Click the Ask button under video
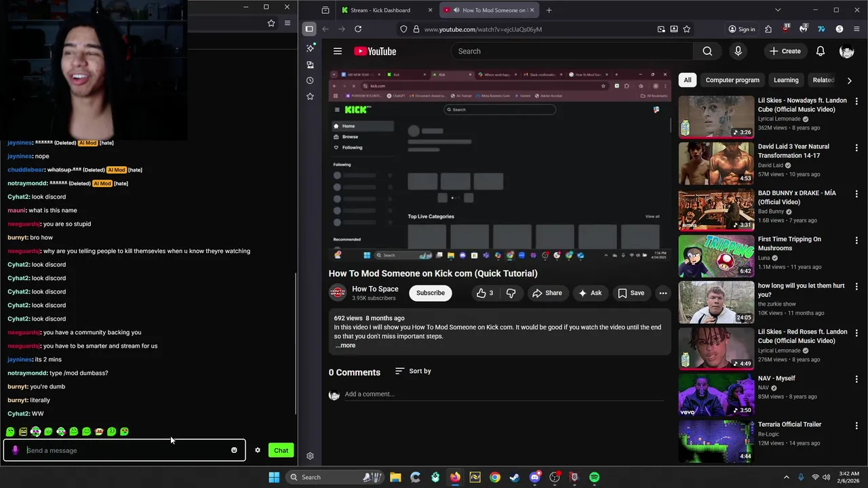 click(x=590, y=293)
